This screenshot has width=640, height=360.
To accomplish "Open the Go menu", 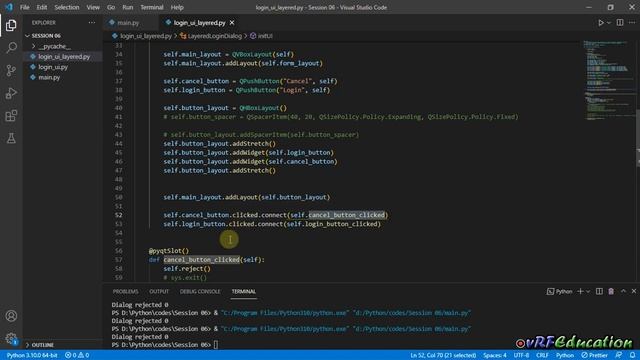I will [x=111, y=7].
